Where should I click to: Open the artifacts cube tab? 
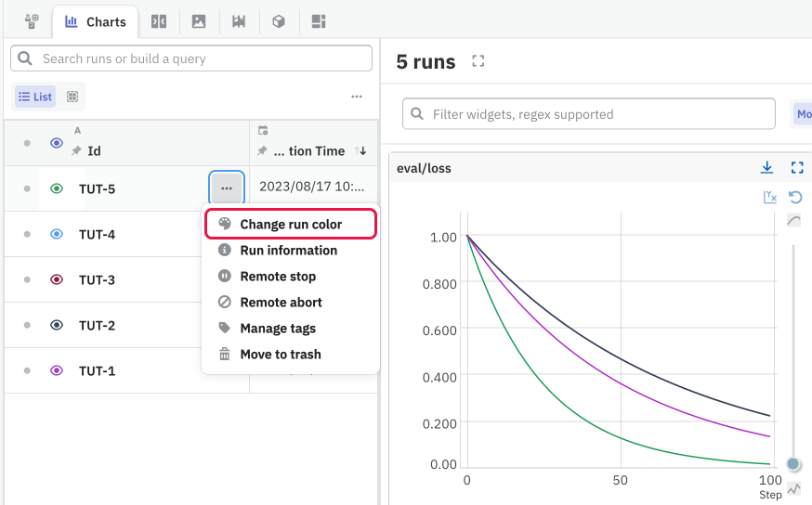(x=279, y=21)
